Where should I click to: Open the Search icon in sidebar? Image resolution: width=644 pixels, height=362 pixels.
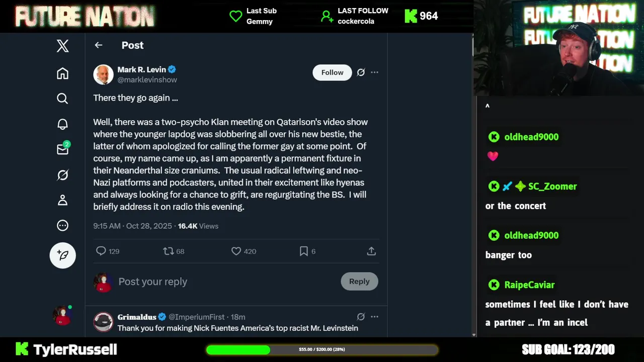(62, 99)
